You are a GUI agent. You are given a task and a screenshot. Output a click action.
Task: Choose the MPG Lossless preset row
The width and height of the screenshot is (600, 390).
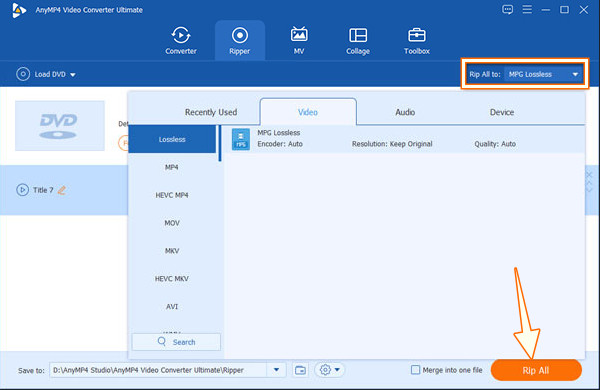coord(405,139)
